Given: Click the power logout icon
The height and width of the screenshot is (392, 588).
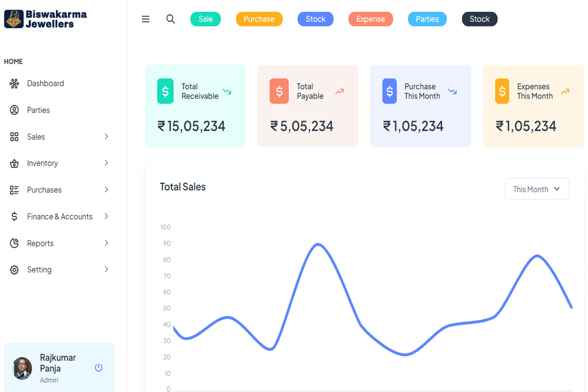Looking at the screenshot, I should (x=98, y=367).
